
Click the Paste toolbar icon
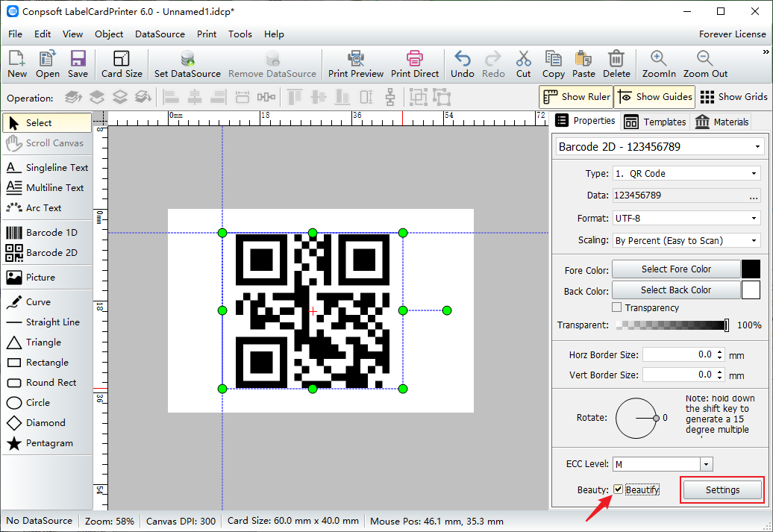[x=583, y=64]
